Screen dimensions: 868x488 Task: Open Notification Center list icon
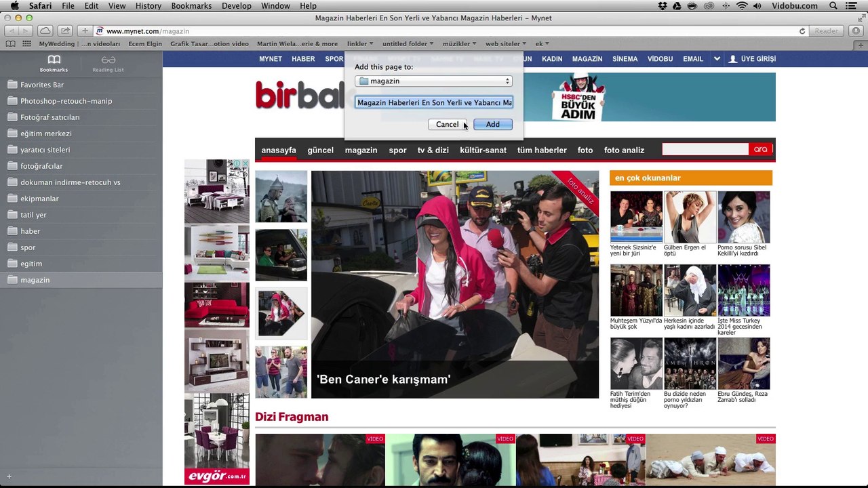pos(851,6)
